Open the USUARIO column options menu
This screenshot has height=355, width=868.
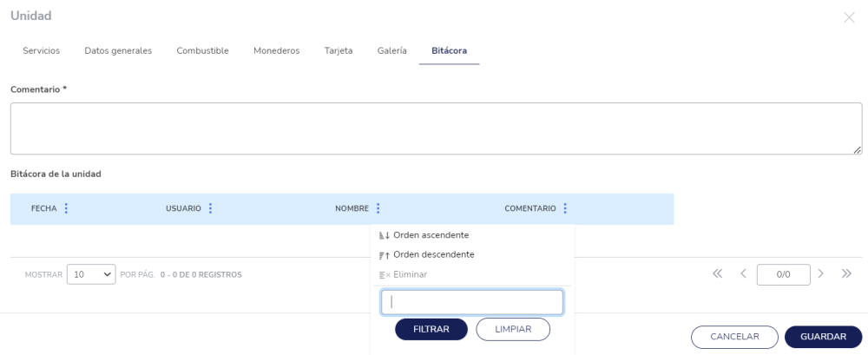point(210,208)
